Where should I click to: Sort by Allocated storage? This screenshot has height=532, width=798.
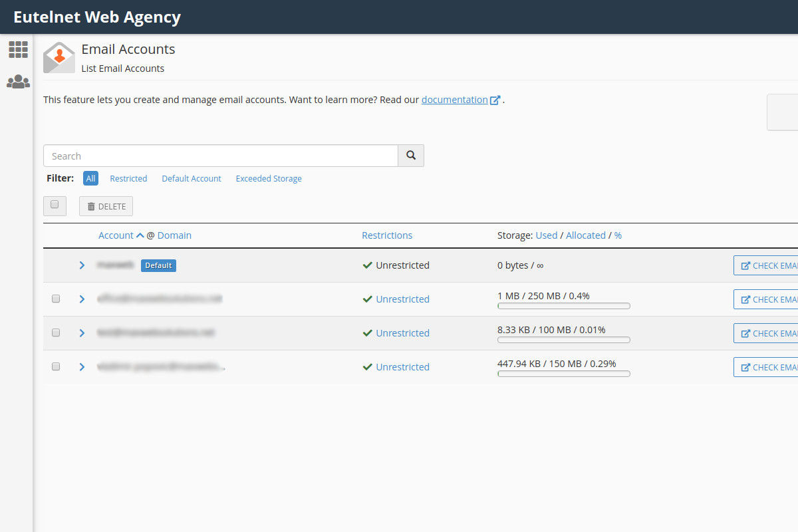[x=586, y=235]
